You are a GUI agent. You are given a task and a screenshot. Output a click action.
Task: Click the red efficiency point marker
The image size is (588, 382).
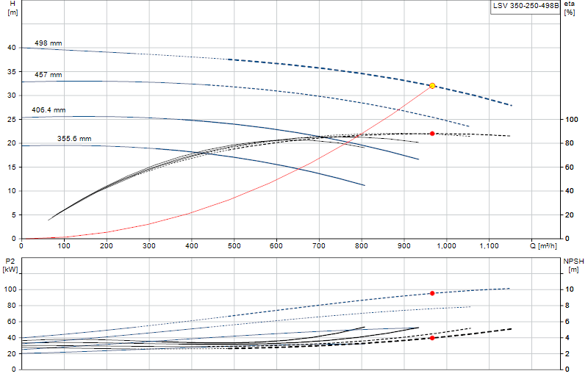(432, 134)
